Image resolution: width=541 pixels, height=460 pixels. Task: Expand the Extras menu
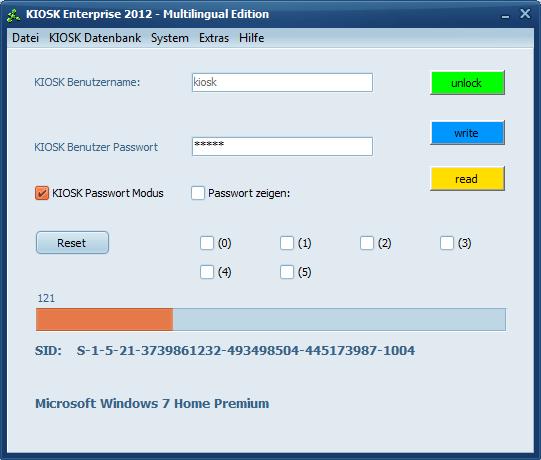click(x=214, y=38)
